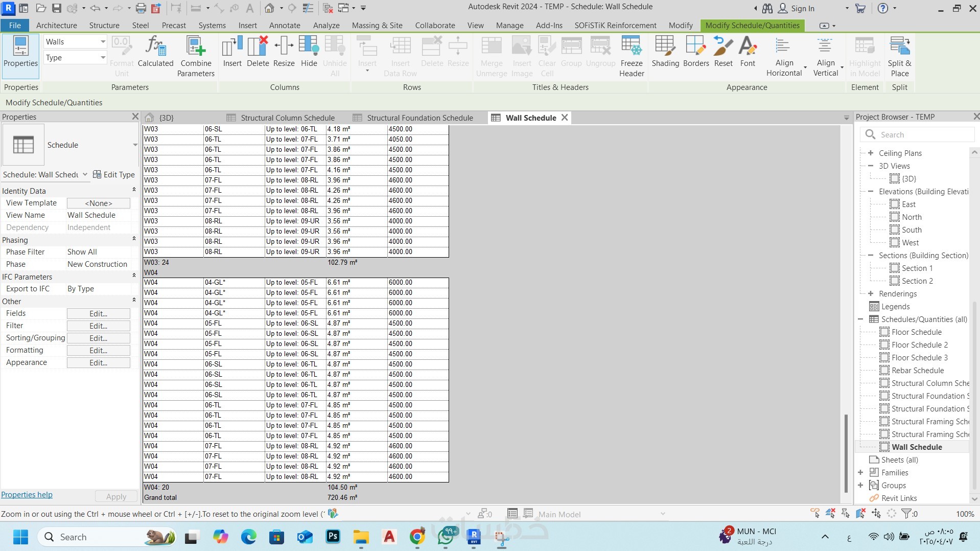The height and width of the screenshot is (551, 980).
Task: Collapse the Phasing properties section
Action: pos(134,239)
